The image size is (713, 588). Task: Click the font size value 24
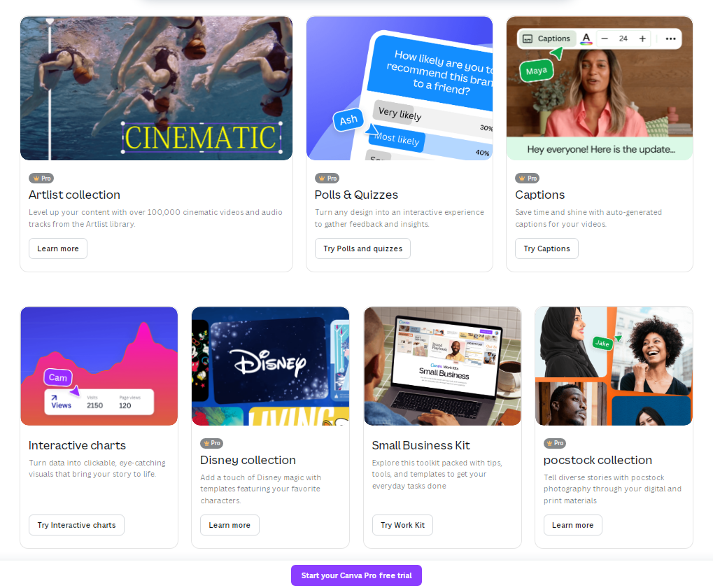coord(623,38)
